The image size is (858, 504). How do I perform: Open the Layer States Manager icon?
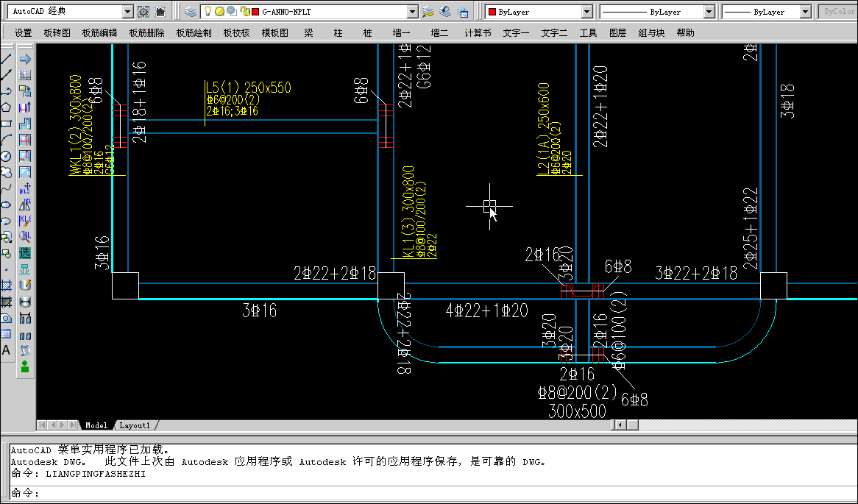462,12
